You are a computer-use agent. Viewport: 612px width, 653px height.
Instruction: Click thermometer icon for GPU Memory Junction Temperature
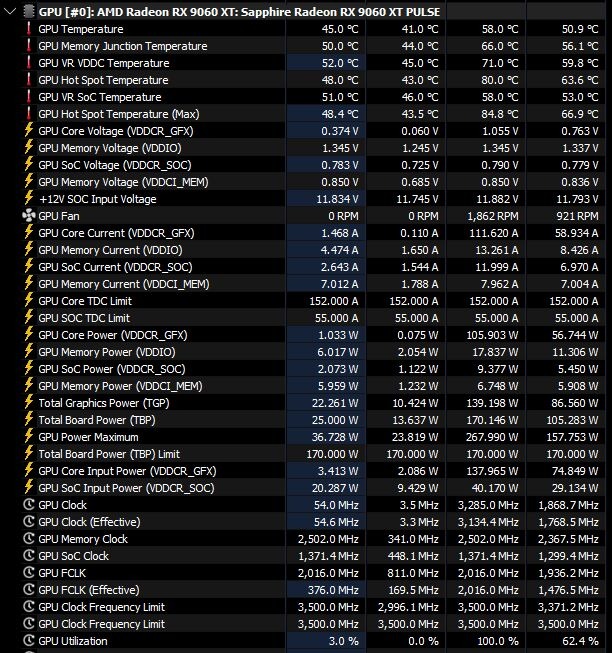[28, 46]
